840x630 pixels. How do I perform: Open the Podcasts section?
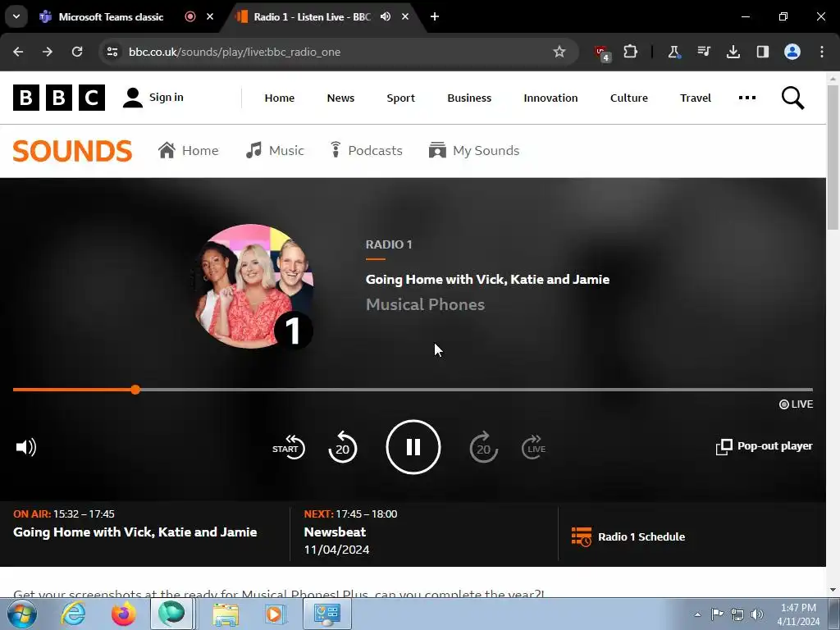pyautogui.click(x=366, y=151)
